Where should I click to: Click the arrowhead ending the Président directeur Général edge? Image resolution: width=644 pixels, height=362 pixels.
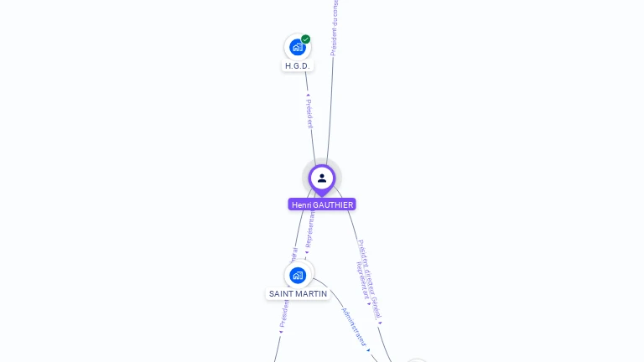coord(380,323)
